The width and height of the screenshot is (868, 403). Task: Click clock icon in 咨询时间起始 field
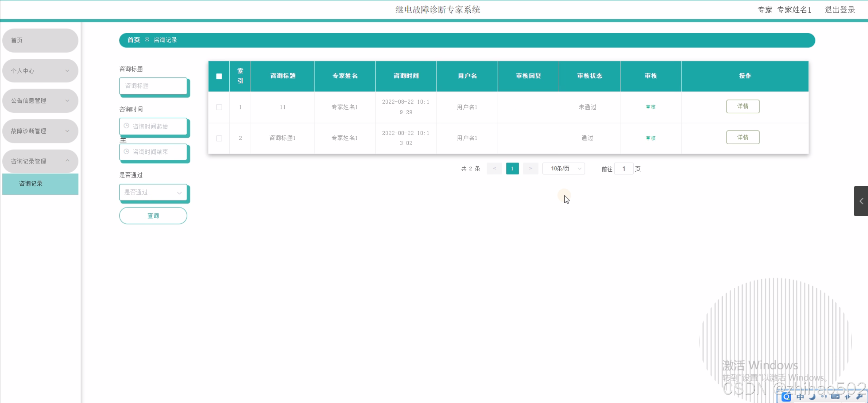[126, 126]
